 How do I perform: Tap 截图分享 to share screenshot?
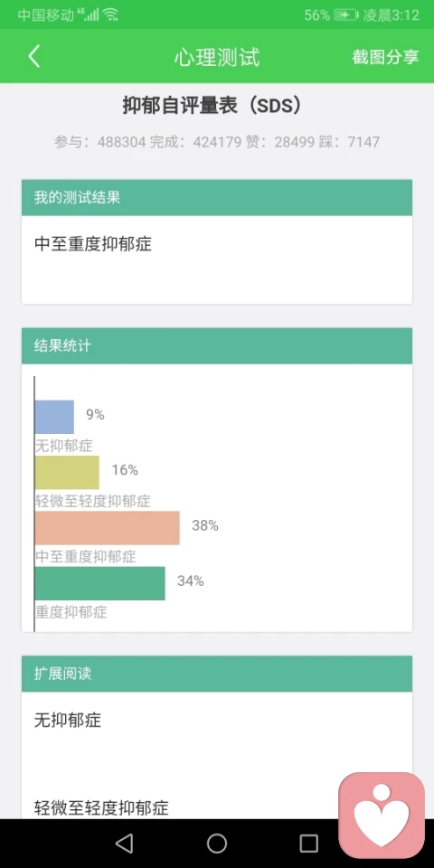pyautogui.click(x=385, y=57)
